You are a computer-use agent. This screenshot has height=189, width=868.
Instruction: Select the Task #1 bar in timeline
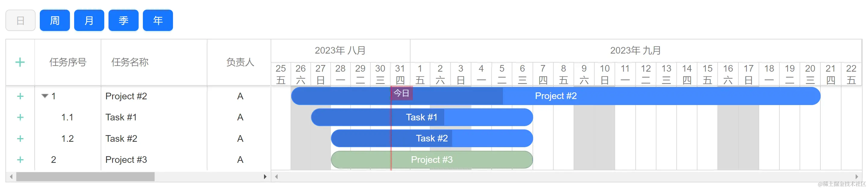coord(422,117)
